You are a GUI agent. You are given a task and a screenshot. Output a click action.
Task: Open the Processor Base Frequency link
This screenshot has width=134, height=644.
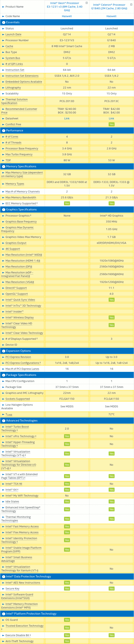click(x=22, y=149)
